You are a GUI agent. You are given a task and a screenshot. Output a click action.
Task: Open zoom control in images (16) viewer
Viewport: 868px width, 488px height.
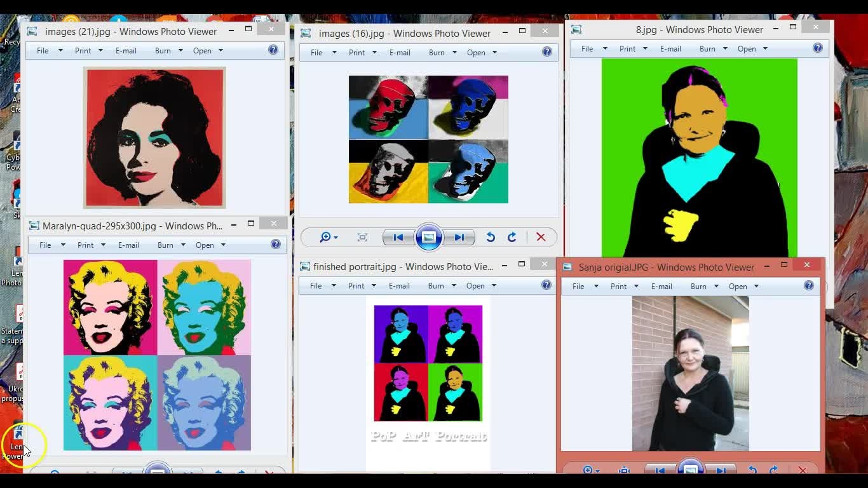[329, 237]
